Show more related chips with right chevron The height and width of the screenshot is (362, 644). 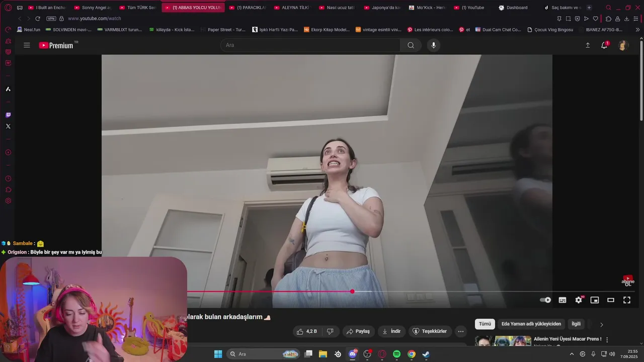pos(601,324)
